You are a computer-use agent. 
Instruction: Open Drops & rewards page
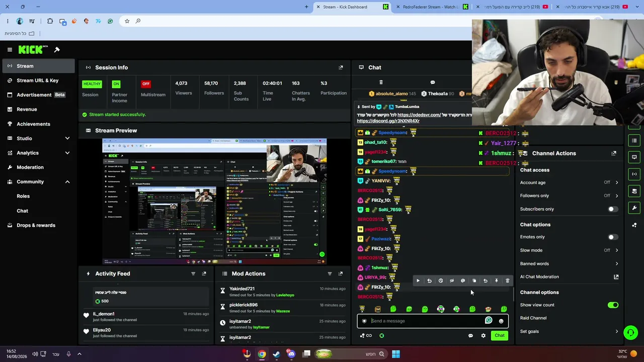point(36,225)
